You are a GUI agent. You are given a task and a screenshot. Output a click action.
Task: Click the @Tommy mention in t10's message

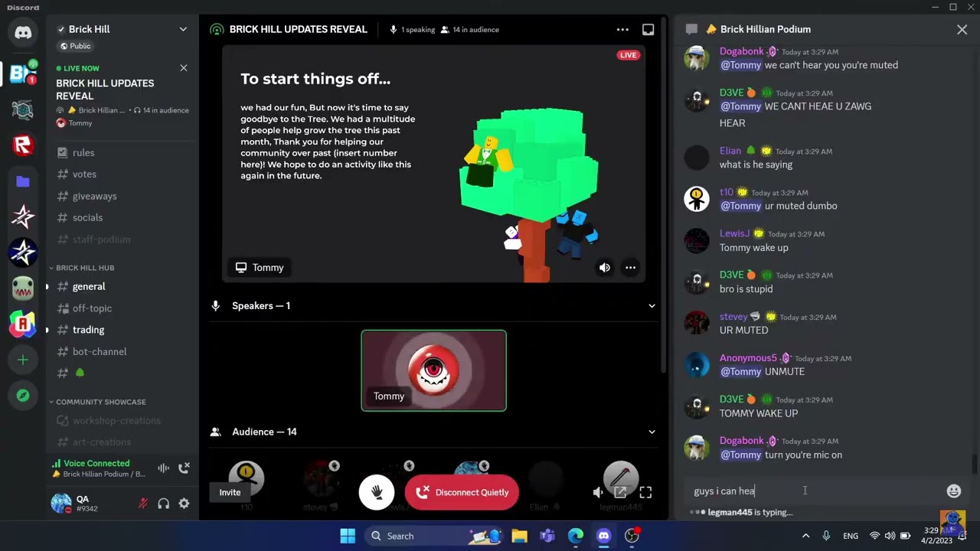pyautogui.click(x=741, y=206)
